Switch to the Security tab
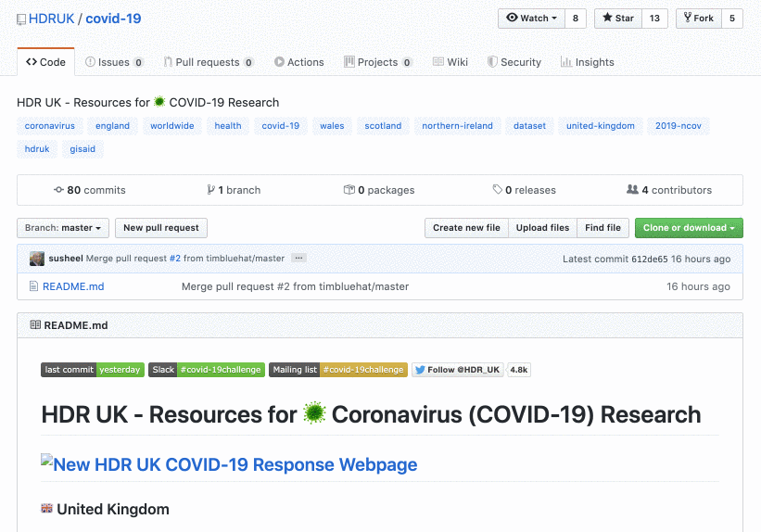The width and height of the screenshot is (761, 532). click(x=514, y=62)
